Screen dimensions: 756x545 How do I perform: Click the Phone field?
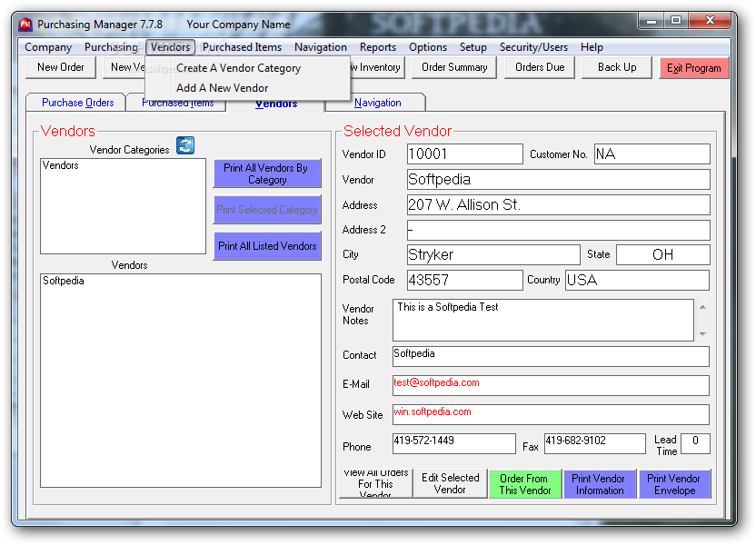click(x=453, y=443)
